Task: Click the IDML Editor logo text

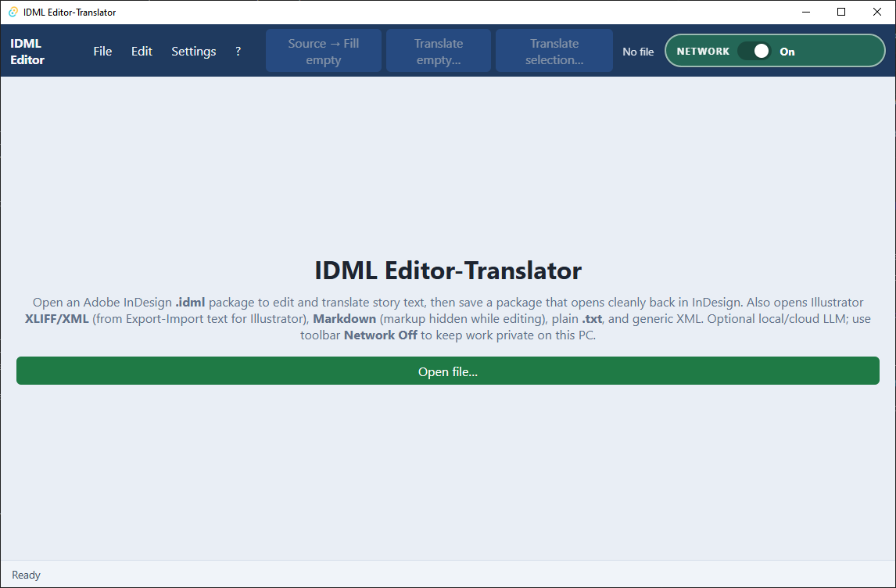Action: click(x=27, y=52)
